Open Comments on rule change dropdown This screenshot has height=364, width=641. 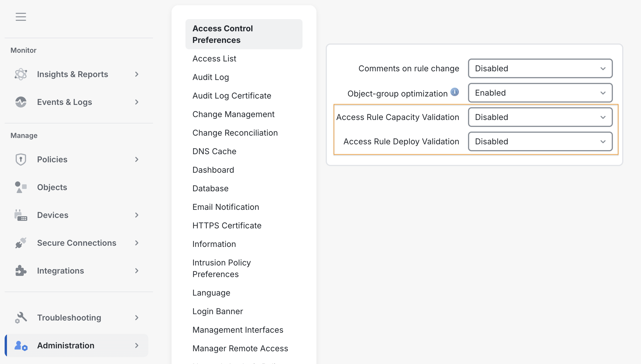tap(540, 68)
